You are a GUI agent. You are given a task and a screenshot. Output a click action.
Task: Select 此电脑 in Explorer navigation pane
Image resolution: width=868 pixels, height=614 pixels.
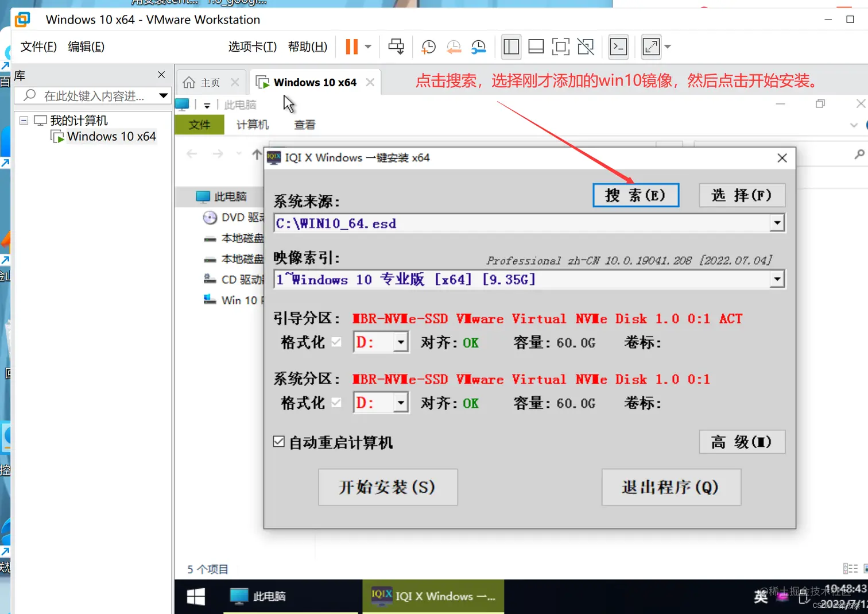click(x=222, y=196)
